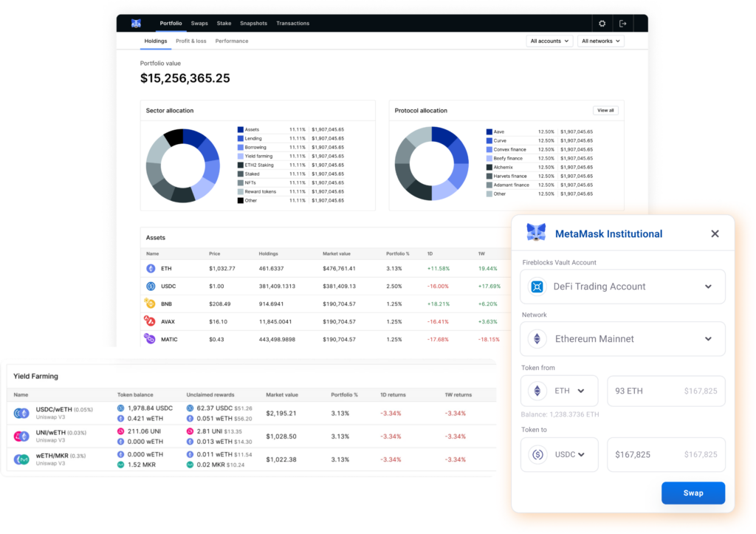Switch to the Profit & loss tab
756x534 pixels.
click(192, 41)
